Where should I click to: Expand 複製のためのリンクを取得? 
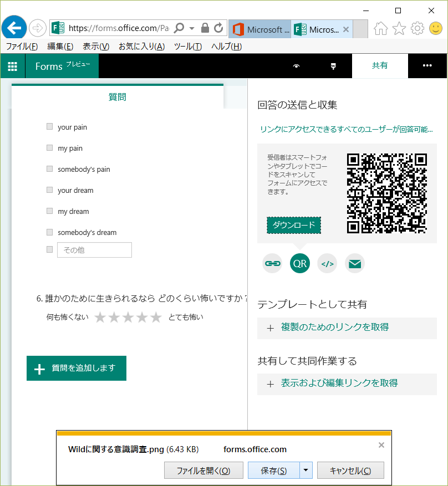point(347,328)
